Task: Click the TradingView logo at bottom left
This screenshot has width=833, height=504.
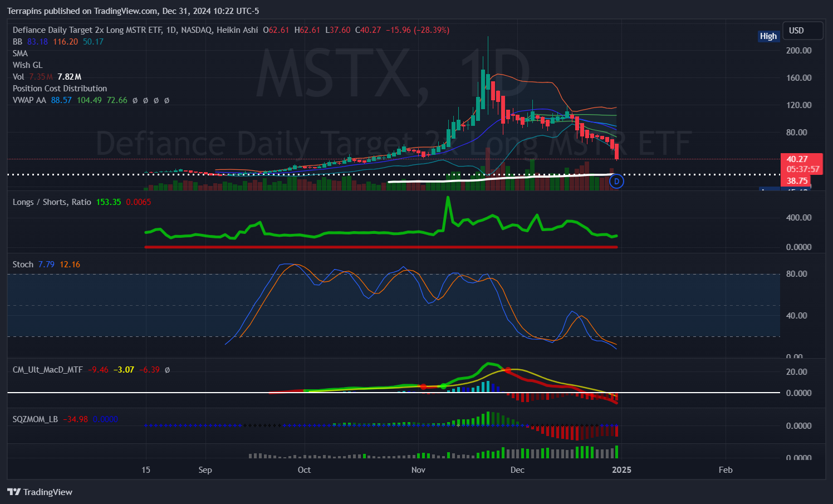Action: [40, 492]
